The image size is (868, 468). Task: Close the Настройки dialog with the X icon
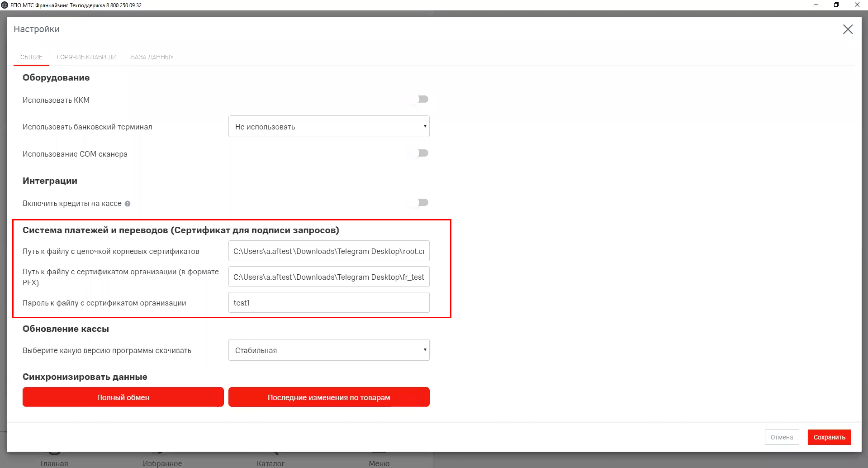tap(848, 29)
